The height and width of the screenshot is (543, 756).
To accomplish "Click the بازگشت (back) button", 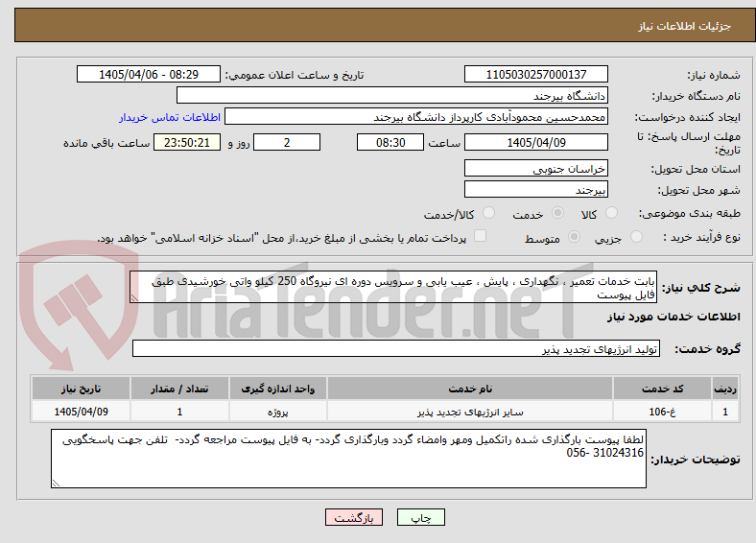I will point(354,517).
